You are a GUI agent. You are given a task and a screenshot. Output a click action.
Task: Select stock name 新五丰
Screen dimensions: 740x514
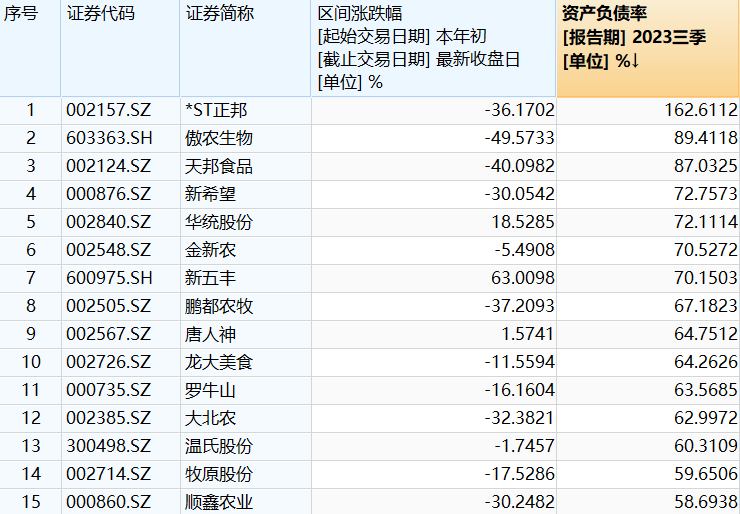tap(210, 278)
